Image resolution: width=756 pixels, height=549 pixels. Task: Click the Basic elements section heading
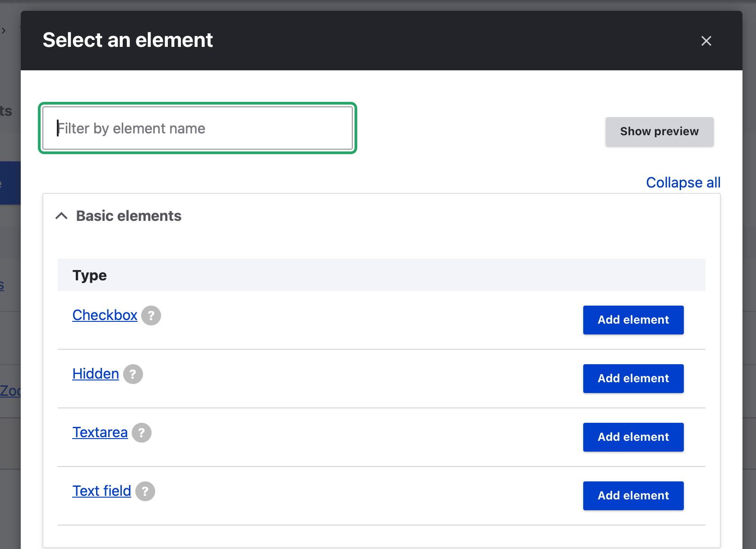(x=129, y=216)
